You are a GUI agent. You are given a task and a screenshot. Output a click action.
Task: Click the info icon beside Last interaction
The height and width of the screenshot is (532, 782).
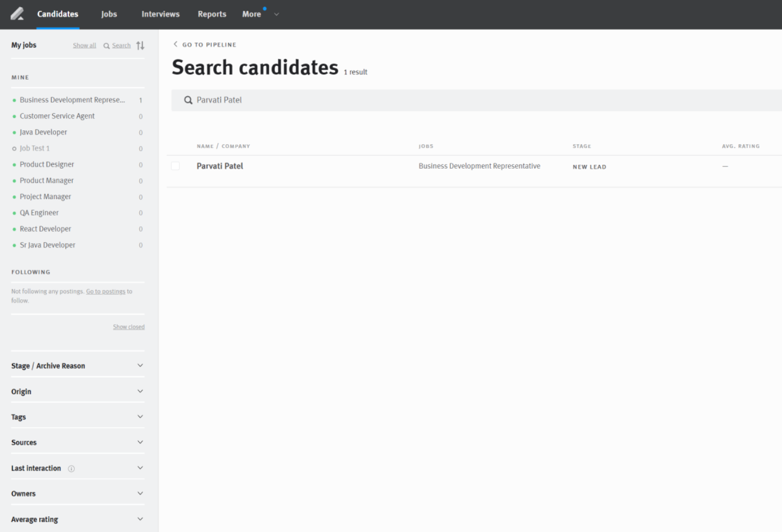coord(71,468)
